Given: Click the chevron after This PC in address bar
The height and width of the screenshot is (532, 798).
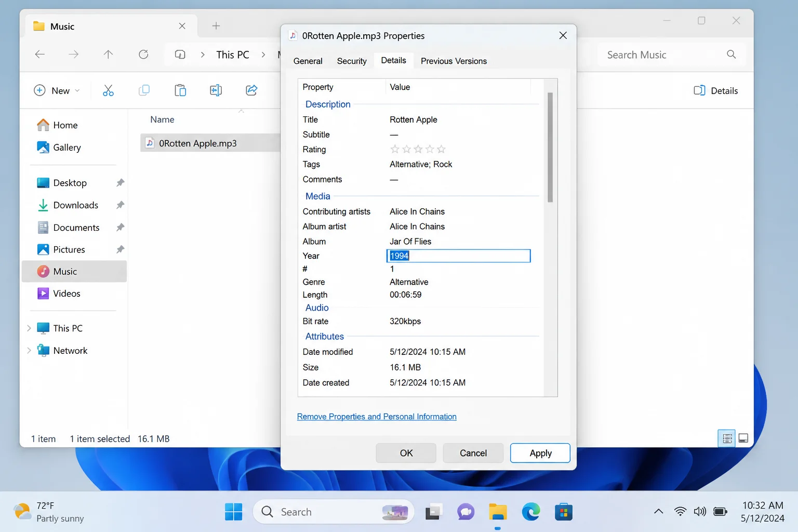Looking at the screenshot, I should (263, 55).
